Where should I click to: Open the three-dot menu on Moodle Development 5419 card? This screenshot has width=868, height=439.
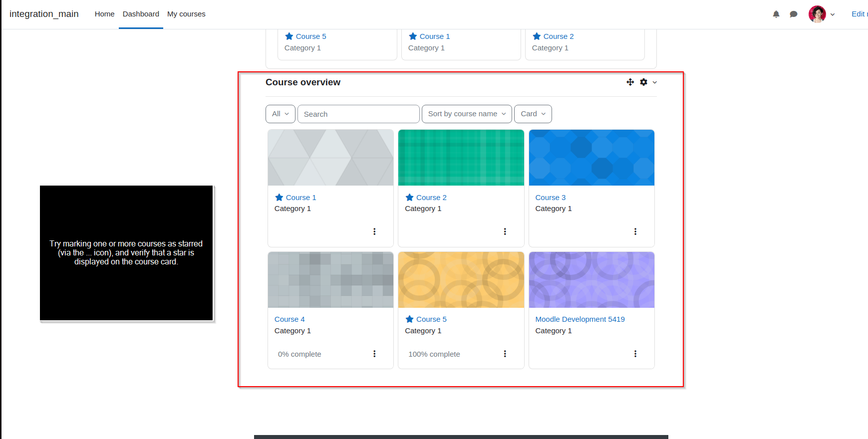(x=635, y=354)
